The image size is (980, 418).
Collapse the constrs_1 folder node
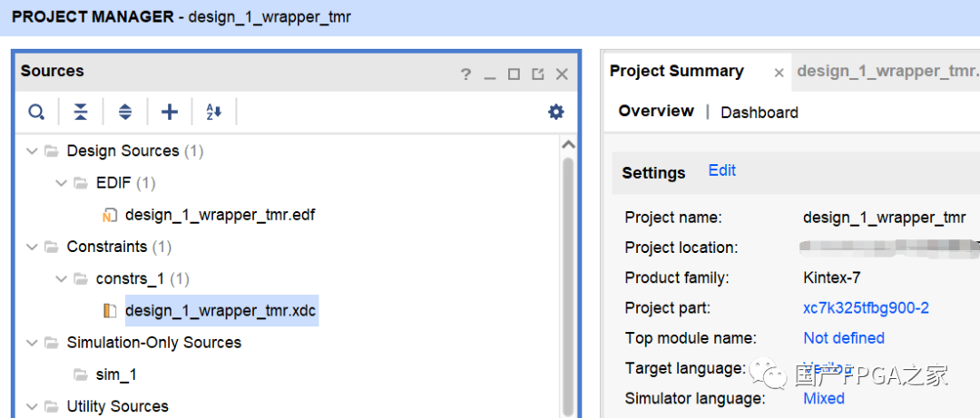[62, 278]
